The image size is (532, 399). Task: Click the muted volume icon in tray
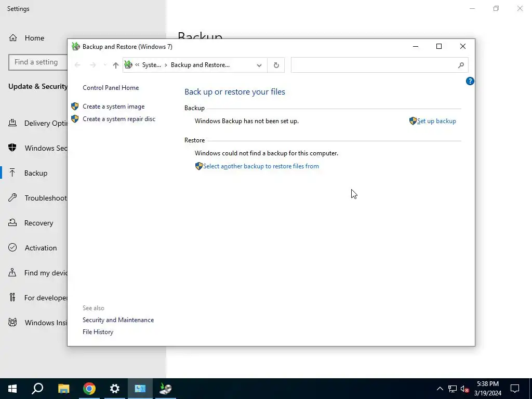[465, 389]
